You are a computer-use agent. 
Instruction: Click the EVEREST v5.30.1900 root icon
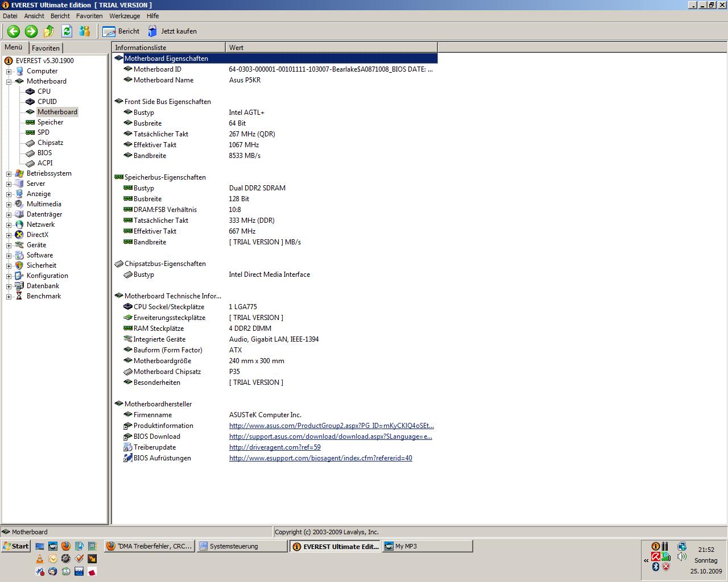[9, 61]
